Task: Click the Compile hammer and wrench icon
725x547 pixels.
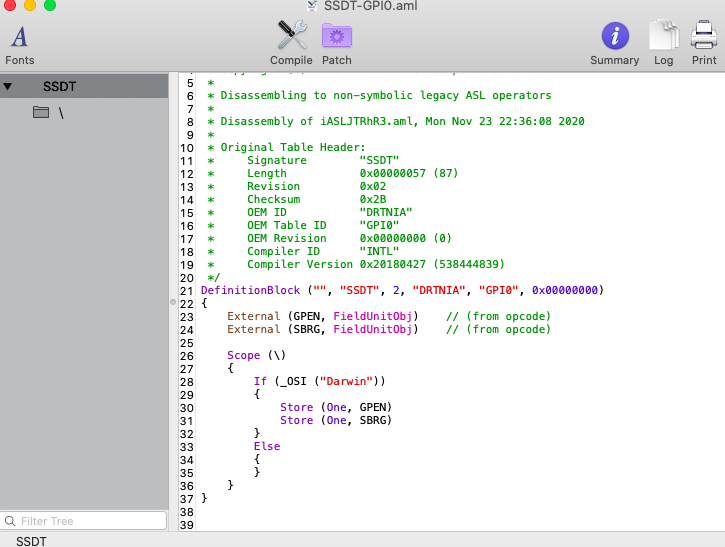Action: pos(291,37)
